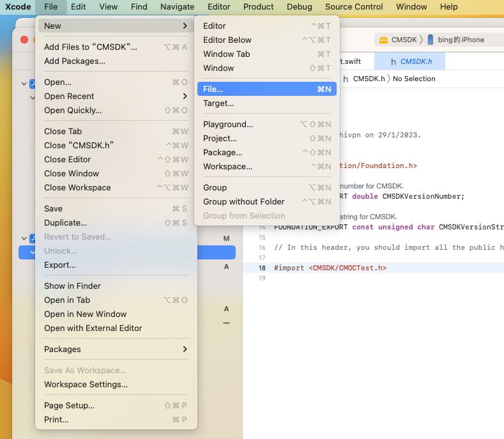Create a new Project...
The image size is (504, 439).
(267, 138)
